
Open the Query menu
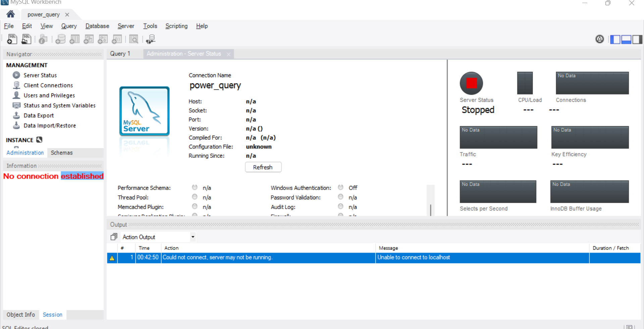tap(69, 26)
